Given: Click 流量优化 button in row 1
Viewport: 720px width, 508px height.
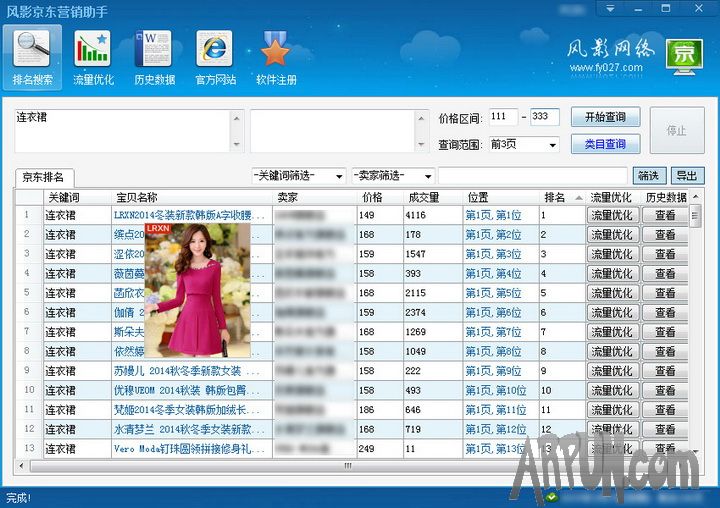Looking at the screenshot, I should coord(611,215).
